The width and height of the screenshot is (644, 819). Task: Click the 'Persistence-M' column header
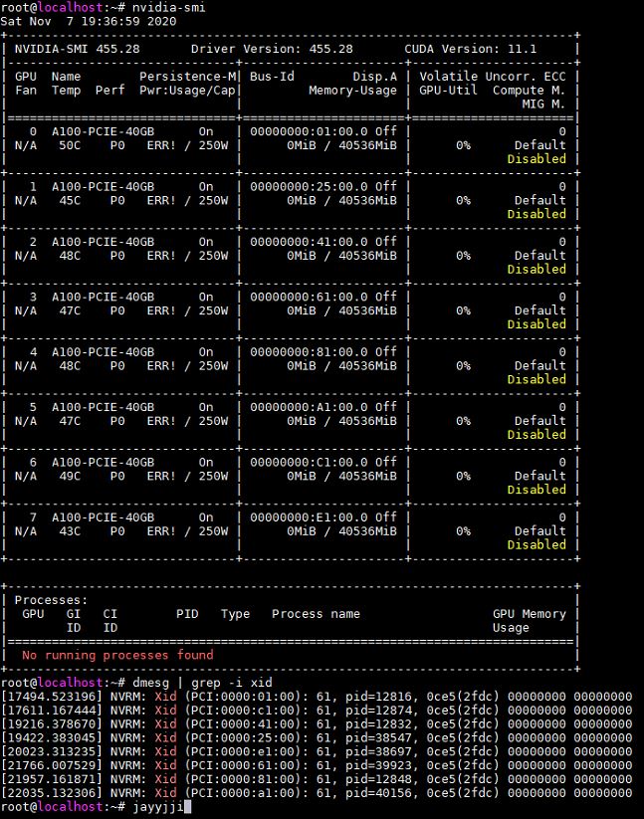187,77
